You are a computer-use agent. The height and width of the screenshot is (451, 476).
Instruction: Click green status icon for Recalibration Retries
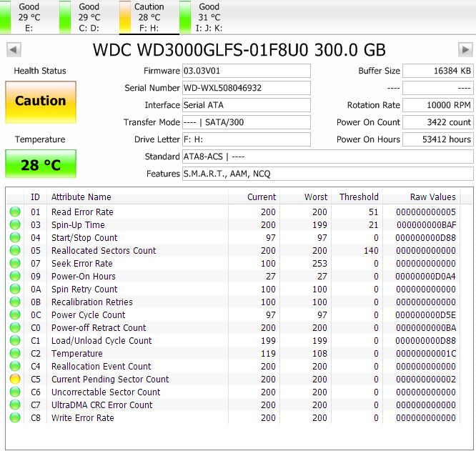[15, 302]
